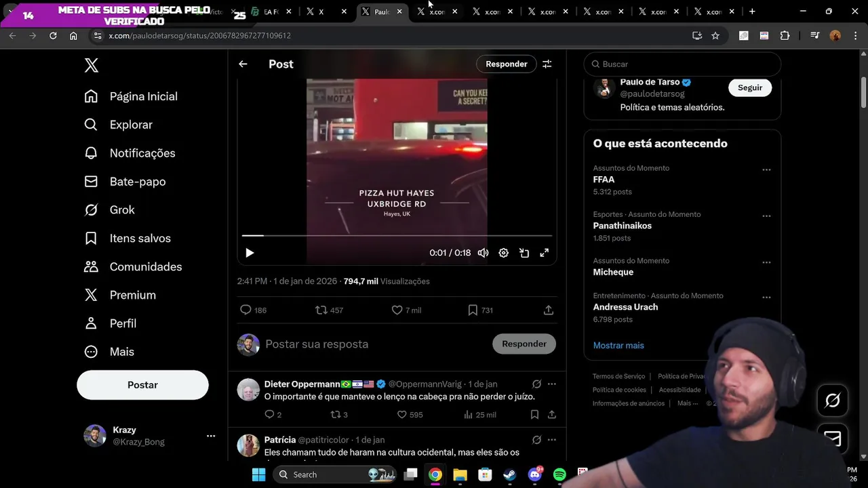
Task: Open Windows Start menu
Action: (x=258, y=474)
